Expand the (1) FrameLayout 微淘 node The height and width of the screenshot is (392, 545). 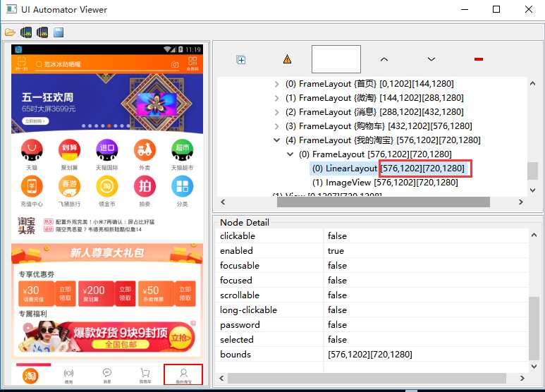coord(276,98)
